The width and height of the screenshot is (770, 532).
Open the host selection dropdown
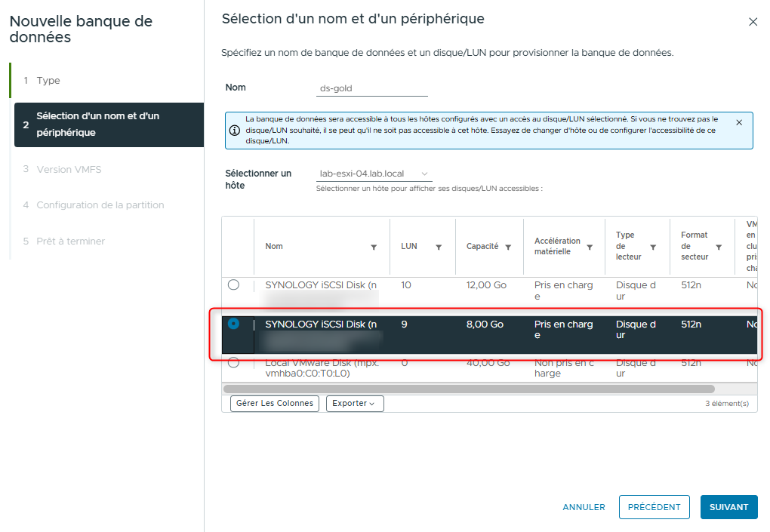371,172
